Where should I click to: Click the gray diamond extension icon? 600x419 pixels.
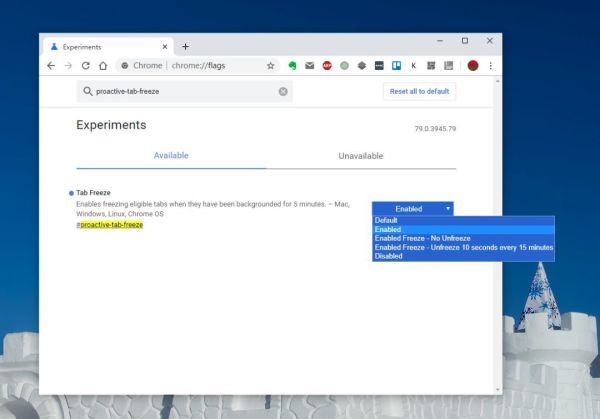[362, 66]
